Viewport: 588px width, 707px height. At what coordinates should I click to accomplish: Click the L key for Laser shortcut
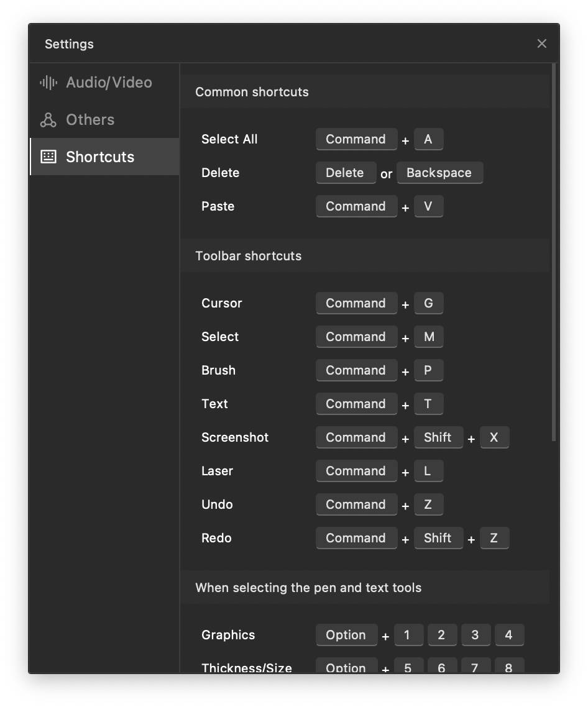(428, 471)
